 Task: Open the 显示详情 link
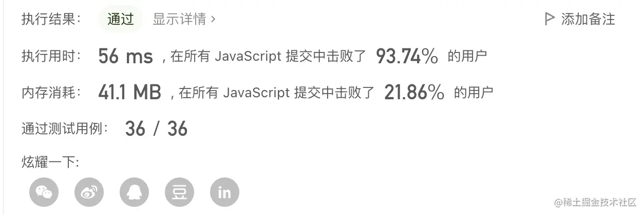(179, 20)
